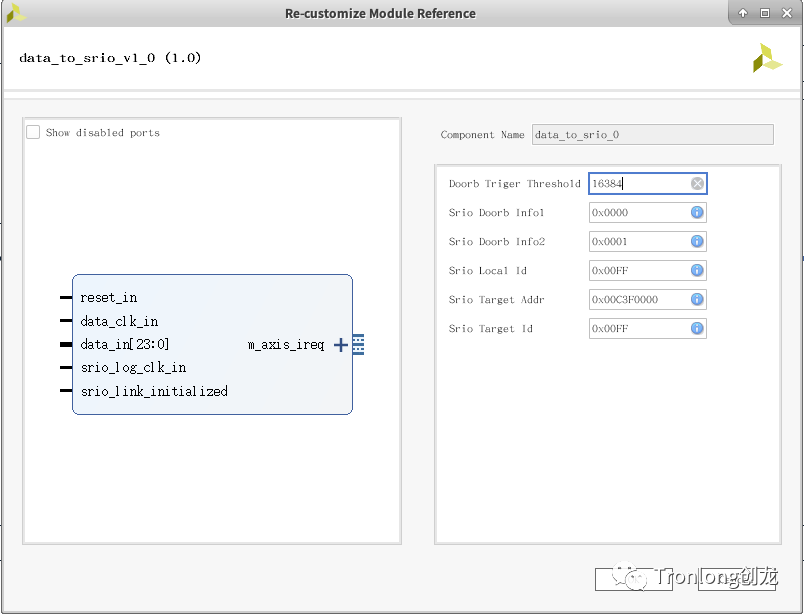804x614 pixels.
Task: Click the info icon beside Srio Target Addr
Action: pyautogui.click(x=697, y=299)
